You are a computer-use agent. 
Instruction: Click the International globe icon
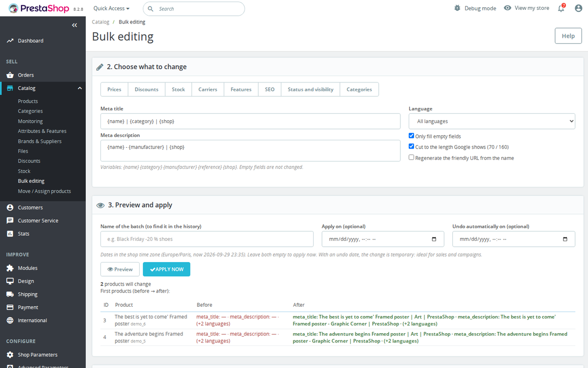(10, 320)
